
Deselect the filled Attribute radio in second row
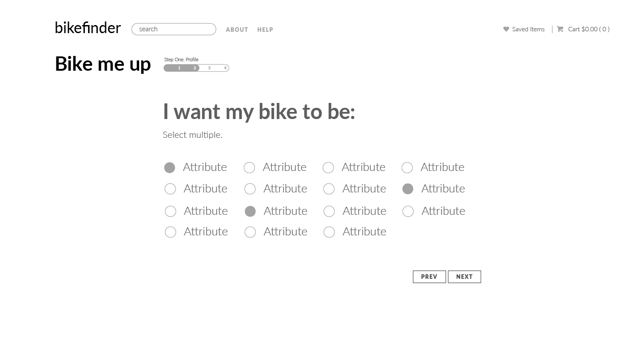pyautogui.click(x=407, y=189)
